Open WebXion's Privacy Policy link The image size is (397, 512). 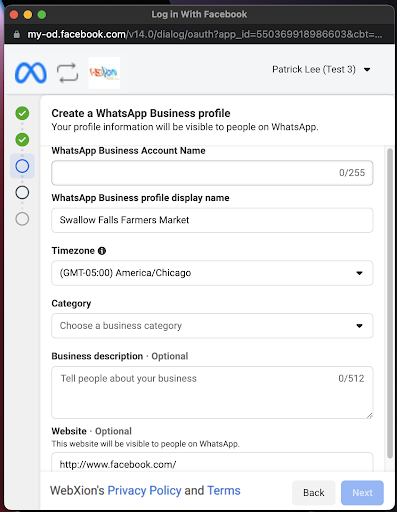144,491
